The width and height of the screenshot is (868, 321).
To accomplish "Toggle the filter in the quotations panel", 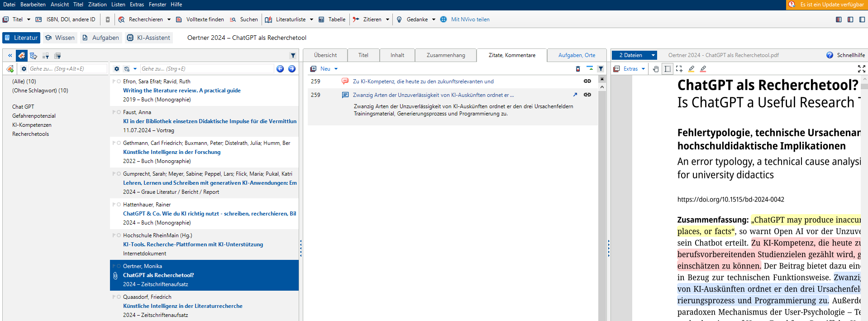I will pos(601,69).
